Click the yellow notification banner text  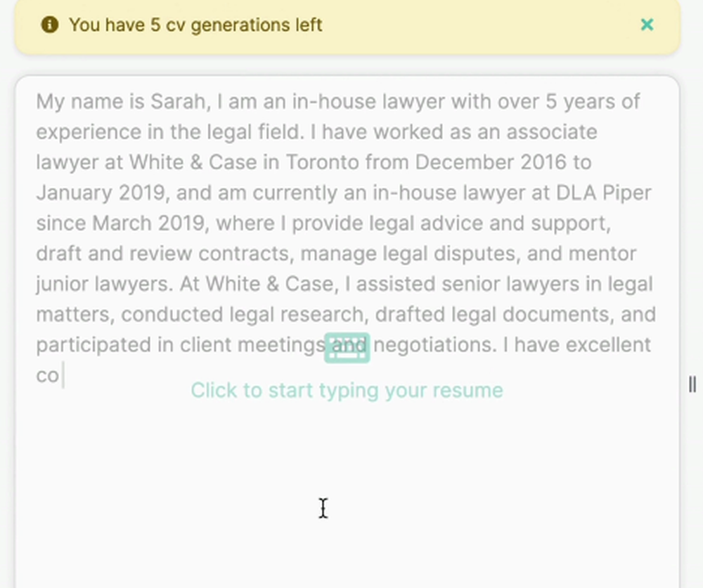pyautogui.click(x=195, y=25)
